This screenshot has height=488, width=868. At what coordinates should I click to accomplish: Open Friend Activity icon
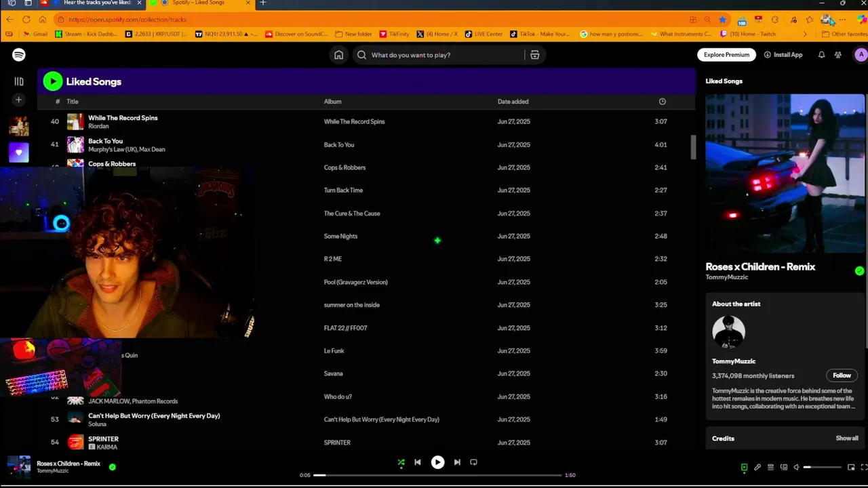[838, 55]
